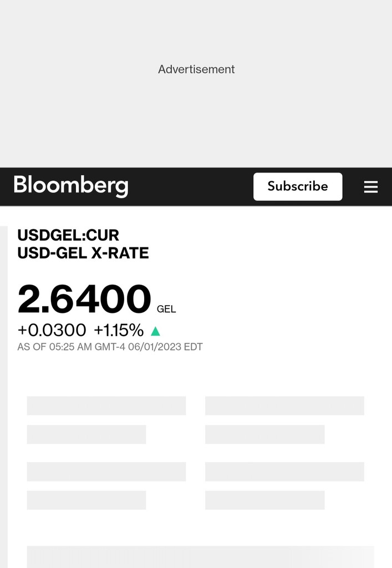Viewport: 392px width, 568px height.
Task: Select the USDGEL:CUR ticker heading
Action: coord(68,235)
